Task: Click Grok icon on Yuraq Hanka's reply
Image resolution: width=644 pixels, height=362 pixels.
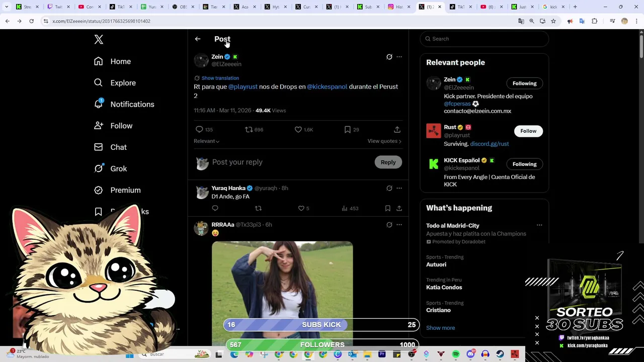Action: (x=389, y=188)
